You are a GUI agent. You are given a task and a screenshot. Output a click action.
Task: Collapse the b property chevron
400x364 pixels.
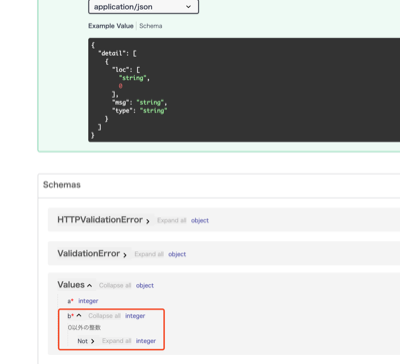click(79, 315)
